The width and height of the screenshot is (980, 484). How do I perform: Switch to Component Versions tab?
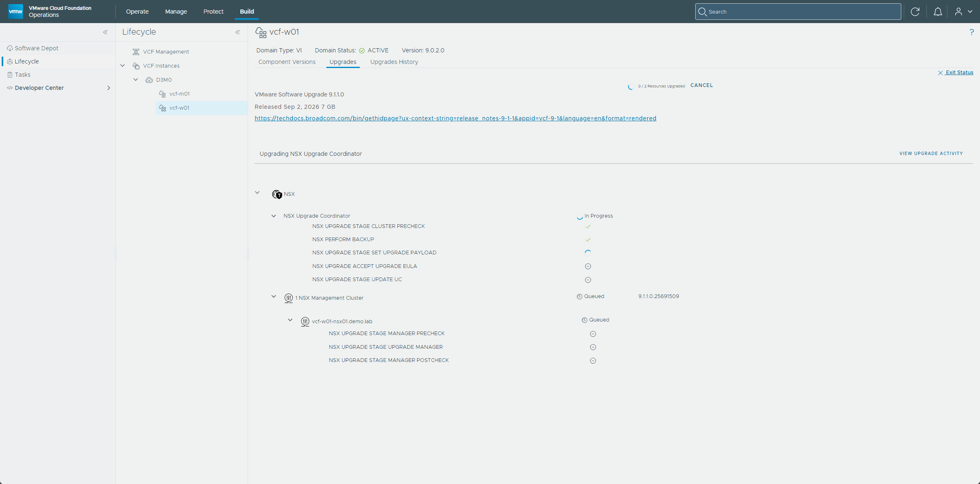coord(287,62)
